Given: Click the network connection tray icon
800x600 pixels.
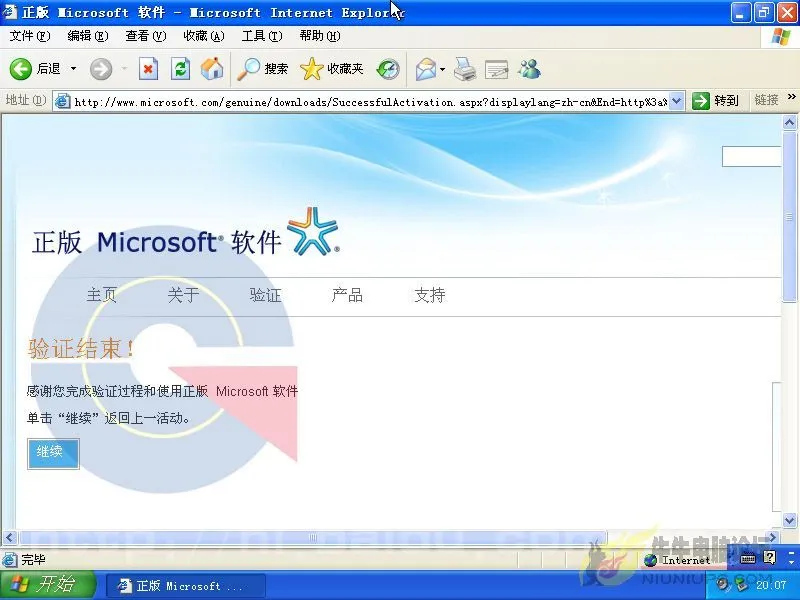Looking at the screenshot, I should (741, 585).
